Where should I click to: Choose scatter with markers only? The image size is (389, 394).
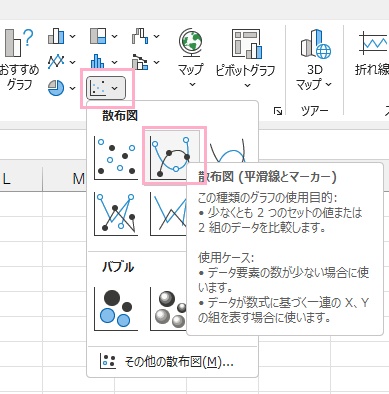(116, 158)
